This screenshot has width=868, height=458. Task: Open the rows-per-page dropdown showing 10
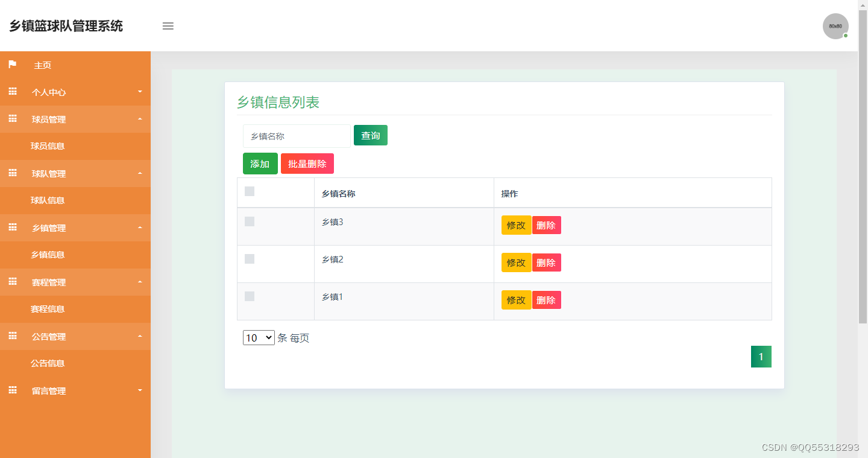259,338
